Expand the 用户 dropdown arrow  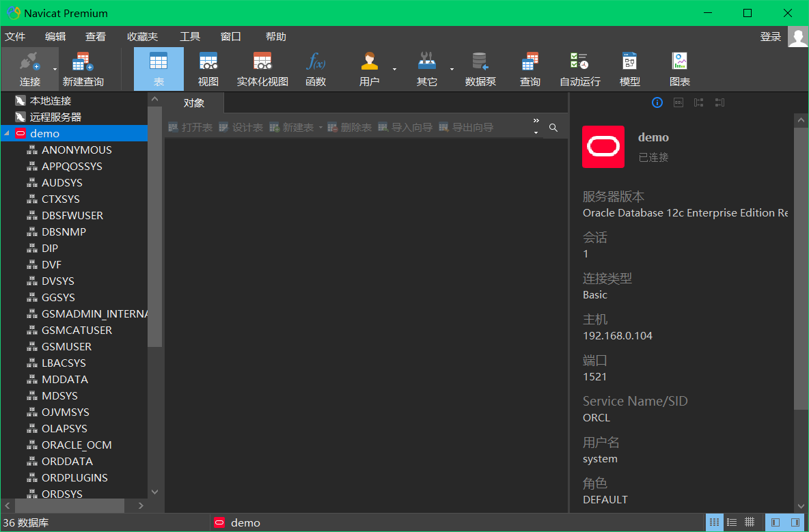pos(395,69)
